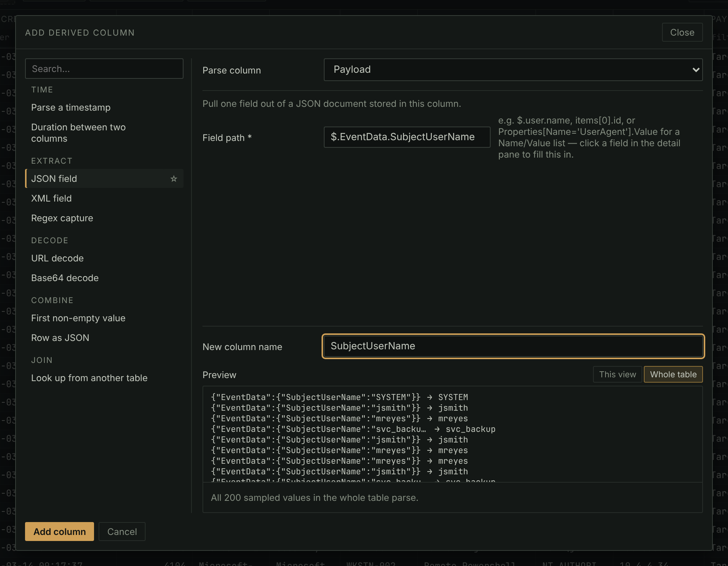Click the 'Pull one field out' description
Screen dimensions: 728x566
[x=332, y=104]
